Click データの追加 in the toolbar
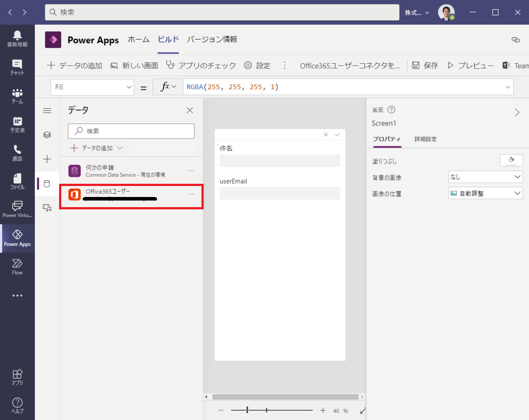Image resolution: width=529 pixels, height=420 pixels. pyautogui.click(x=75, y=66)
